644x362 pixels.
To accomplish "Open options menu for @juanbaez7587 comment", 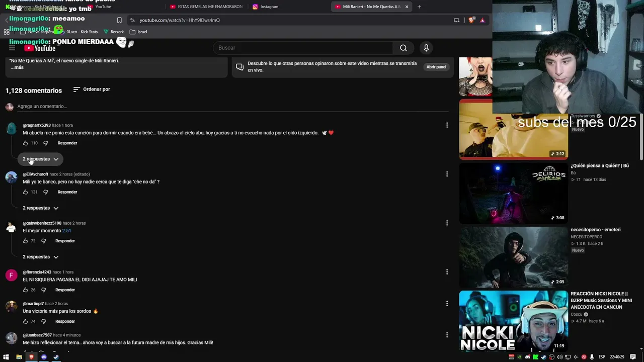I will coord(447,335).
